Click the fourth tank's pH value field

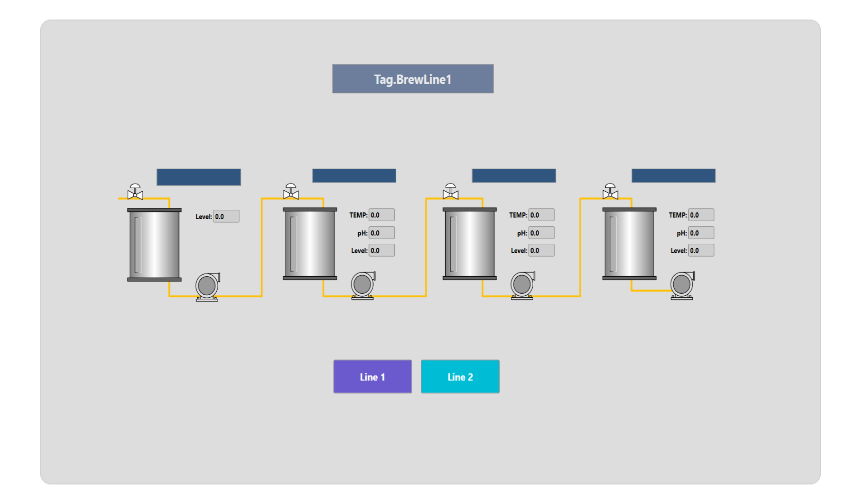(701, 233)
